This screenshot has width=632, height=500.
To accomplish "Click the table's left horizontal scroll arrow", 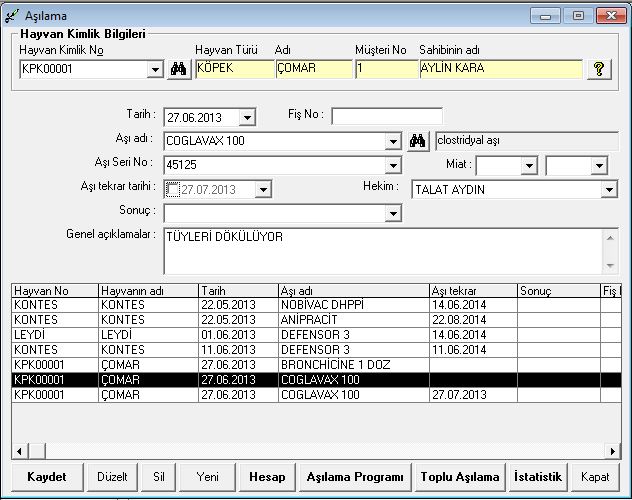I will (19, 451).
